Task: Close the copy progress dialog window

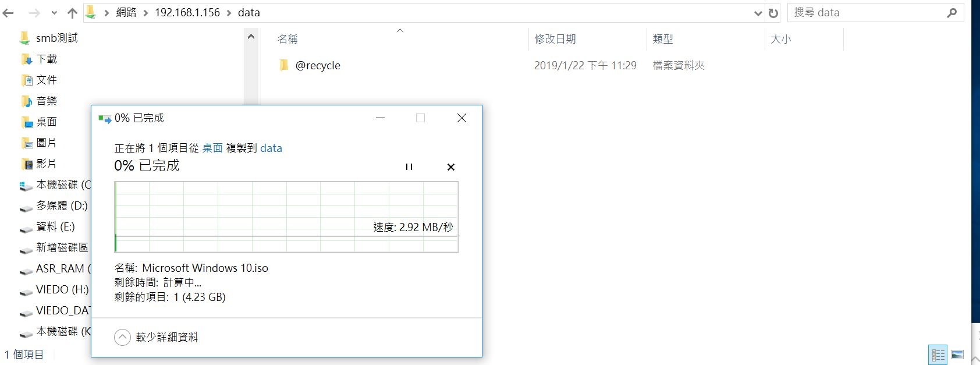Action: (461, 118)
